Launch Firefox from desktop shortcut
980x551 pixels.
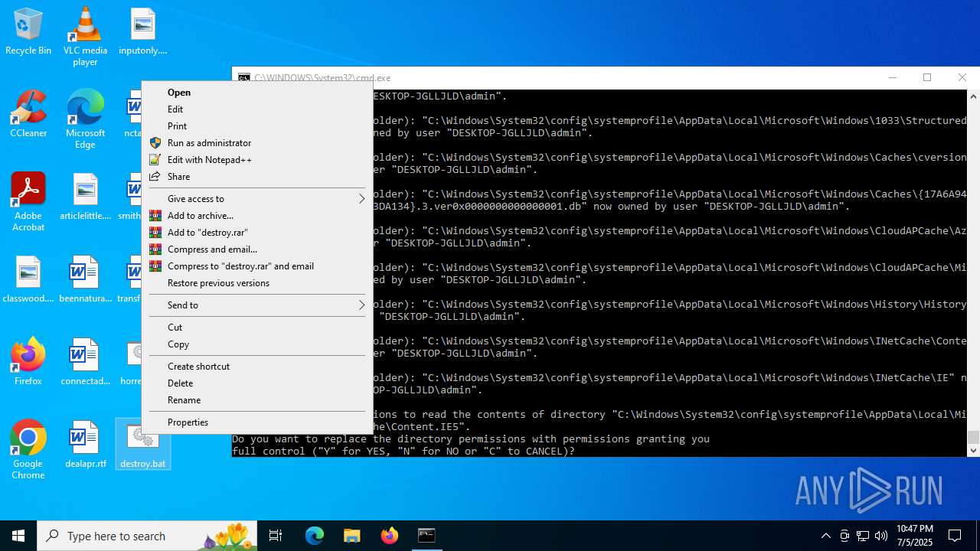point(28,362)
